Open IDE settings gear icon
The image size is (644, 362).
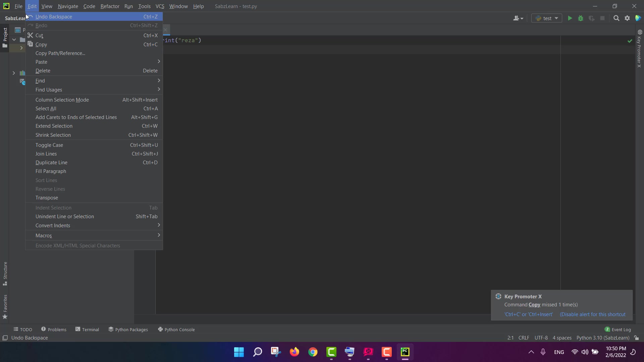pyautogui.click(x=627, y=18)
